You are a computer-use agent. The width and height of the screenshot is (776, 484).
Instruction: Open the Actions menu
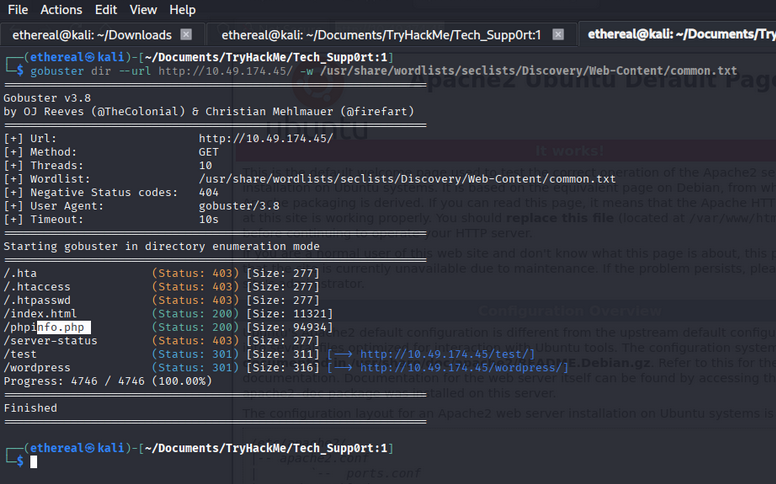pos(61,10)
